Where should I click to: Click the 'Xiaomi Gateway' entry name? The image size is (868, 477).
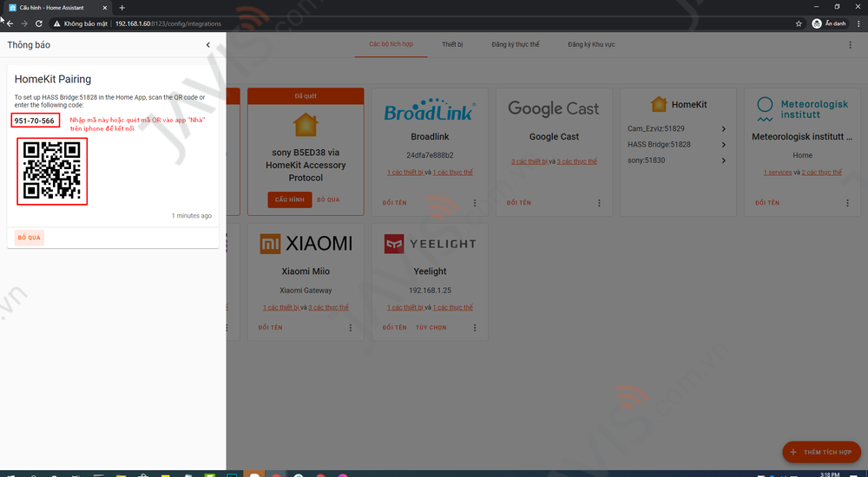[306, 291]
